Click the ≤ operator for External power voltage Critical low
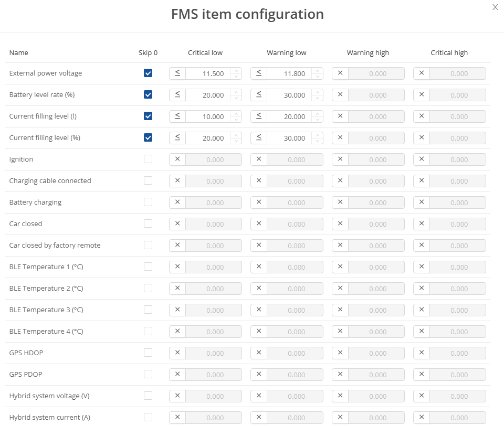The width and height of the screenshot is (504, 426). tap(177, 73)
